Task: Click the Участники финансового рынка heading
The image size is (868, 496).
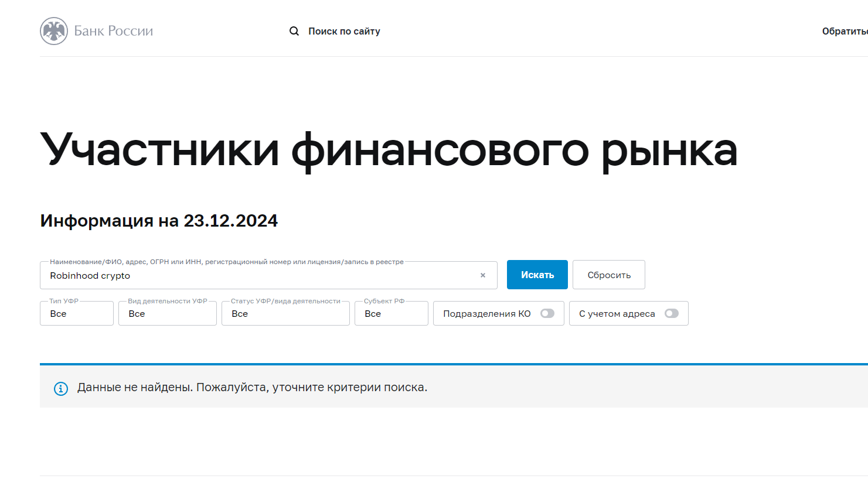Action: pos(389,150)
